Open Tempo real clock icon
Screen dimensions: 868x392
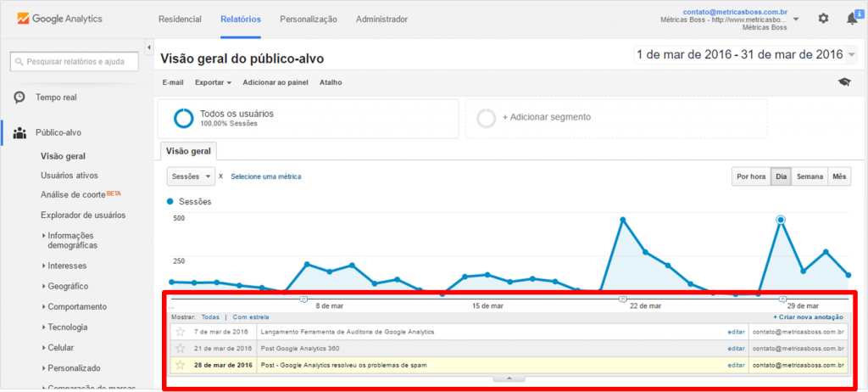coord(19,98)
